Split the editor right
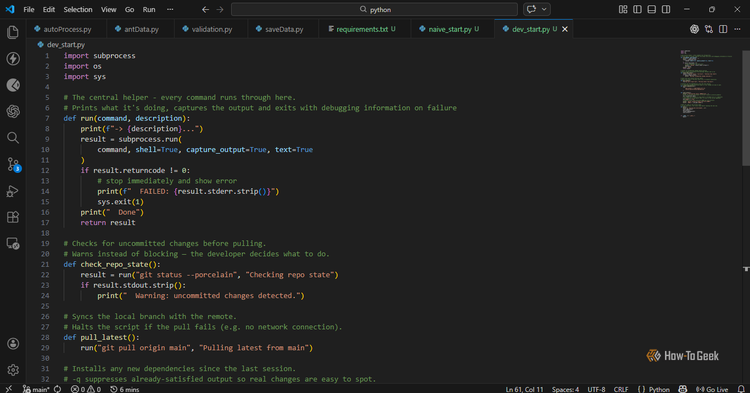Viewport: 750px width, 393px height. tap(723, 29)
